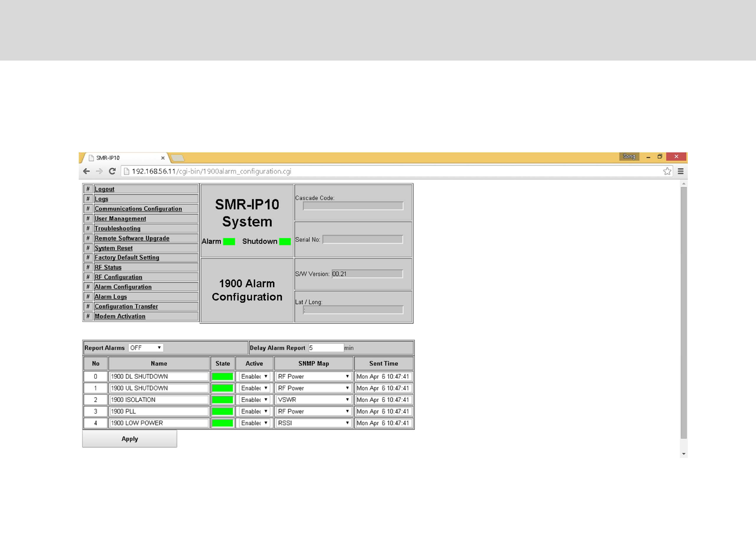Click the Sent Time field for 1900 DL SHUTDOWN

tap(383, 376)
